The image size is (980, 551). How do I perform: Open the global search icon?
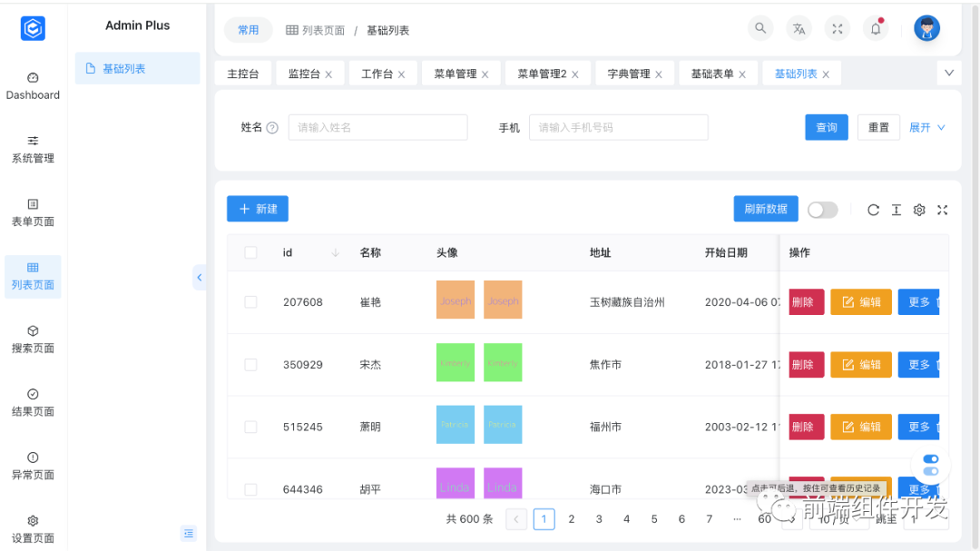[760, 28]
